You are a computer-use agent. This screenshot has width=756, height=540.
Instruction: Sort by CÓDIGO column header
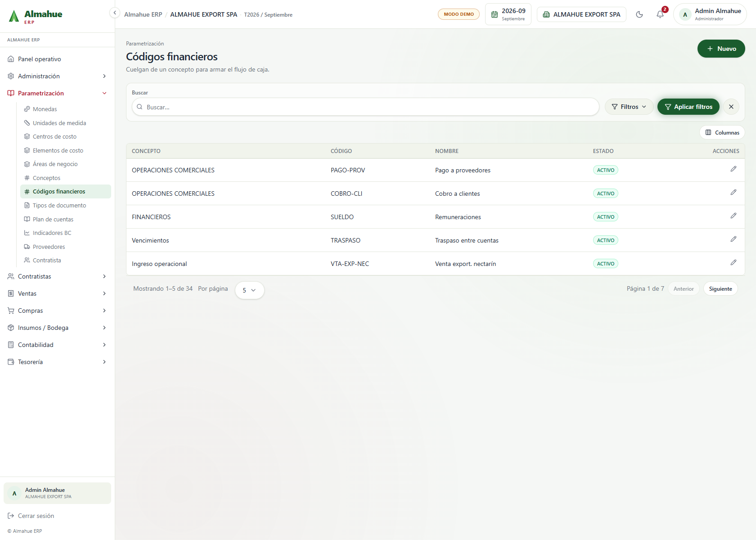click(341, 151)
